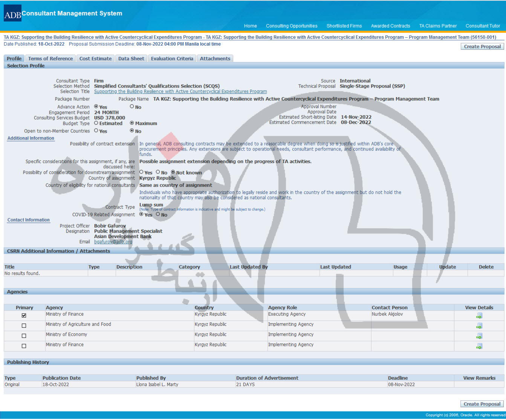Select 'No' radio for Advance Action

(132, 107)
